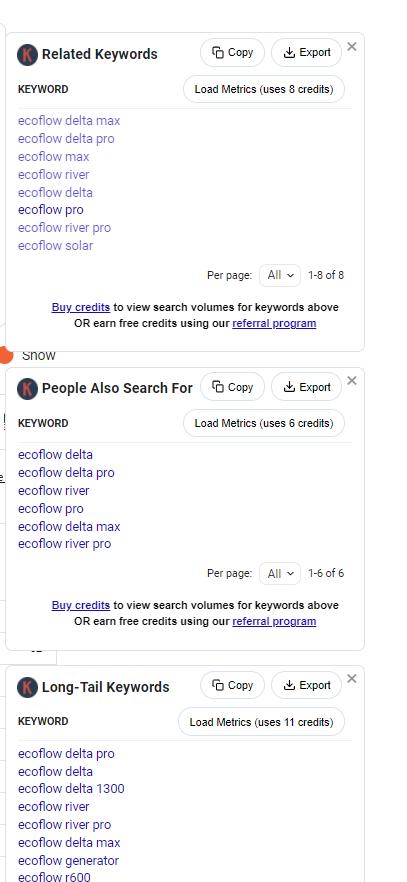Screen dimensions: 407x882
Task: Click the Keywords Everywhere logo beside Related Keywords
Action: (x=28, y=55)
